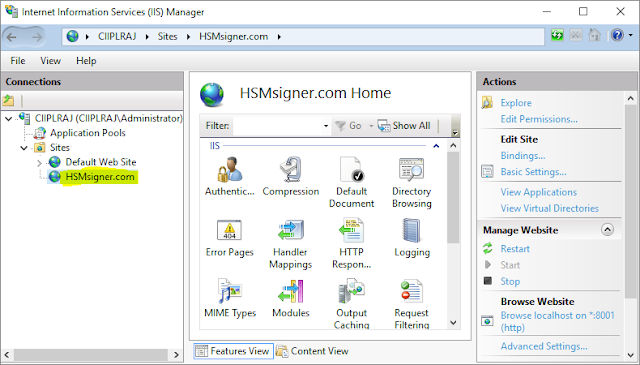The height and width of the screenshot is (365, 640).
Task: Open the Help icon dropdown arrow
Action: tap(631, 36)
